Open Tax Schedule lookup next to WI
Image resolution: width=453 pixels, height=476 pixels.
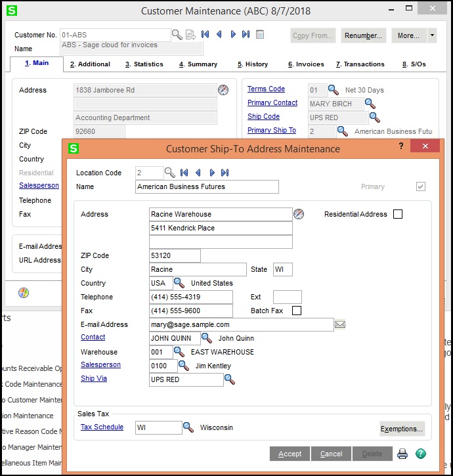pos(188,427)
